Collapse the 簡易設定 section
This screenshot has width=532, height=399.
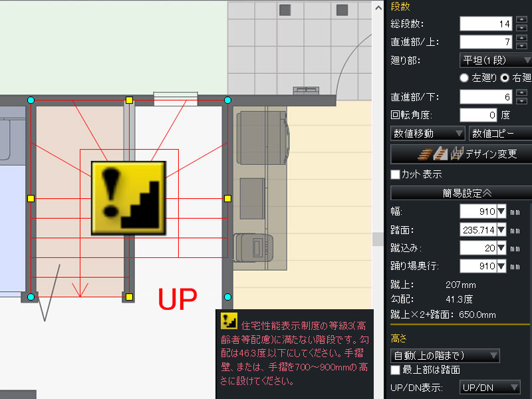(x=460, y=193)
